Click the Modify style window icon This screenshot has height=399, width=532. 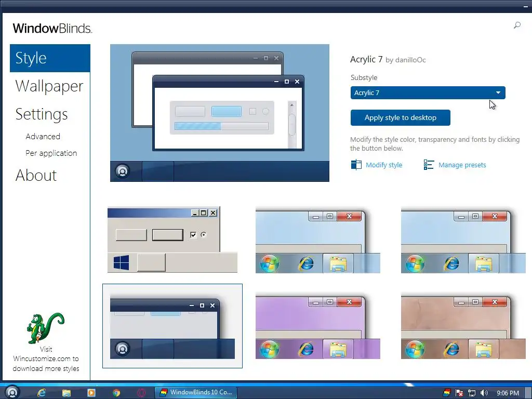pos(356,165)
